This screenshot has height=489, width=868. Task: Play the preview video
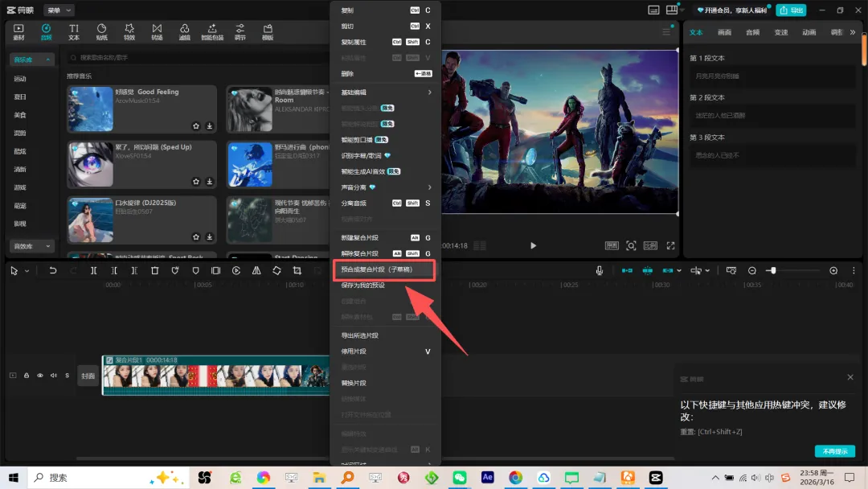[x=533, y=245]
